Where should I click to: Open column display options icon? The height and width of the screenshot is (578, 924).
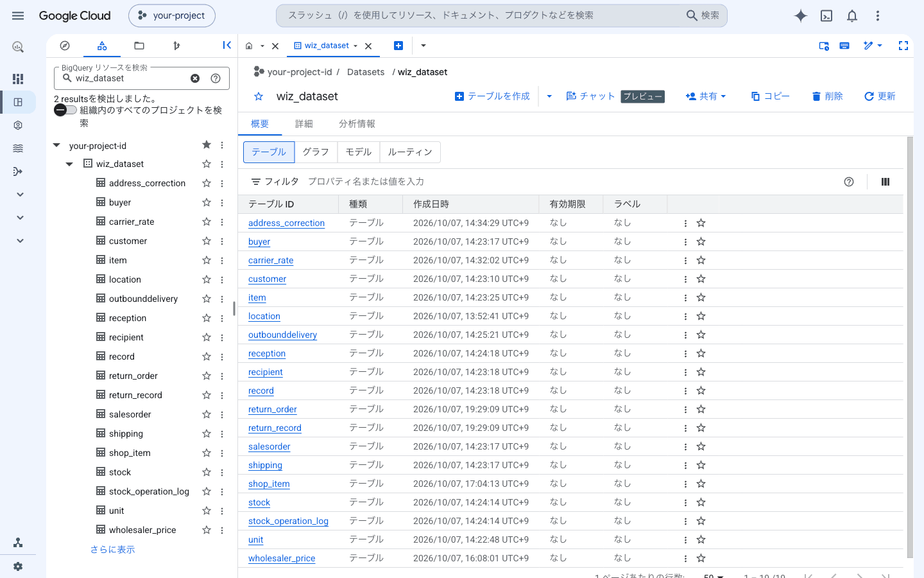[x=886, y=182]
